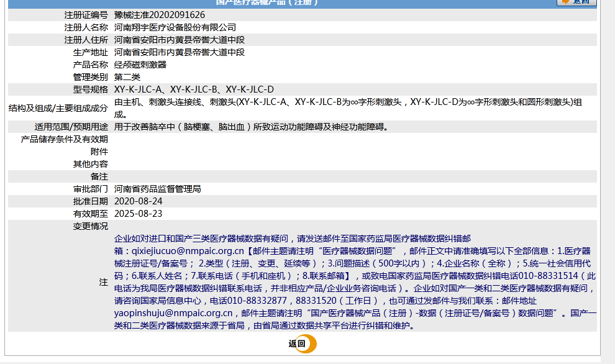Select model specs XY-K-JLC-A、XY-K-JLC-B、XY-K-JLC-D
The width and height of the screenshot is (615, 364).
tap(194, 89)
